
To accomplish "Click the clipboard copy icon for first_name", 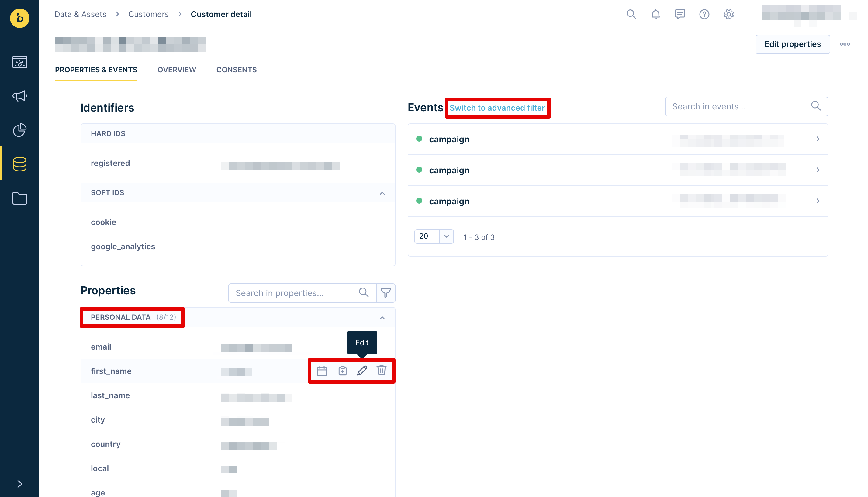I will [x=342, y=371].
